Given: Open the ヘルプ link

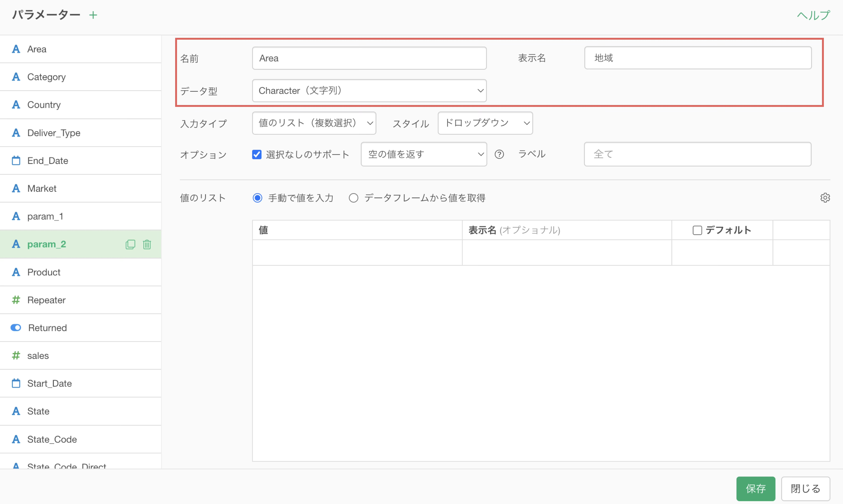Looking at the screenshot, I should coord(813,15).
